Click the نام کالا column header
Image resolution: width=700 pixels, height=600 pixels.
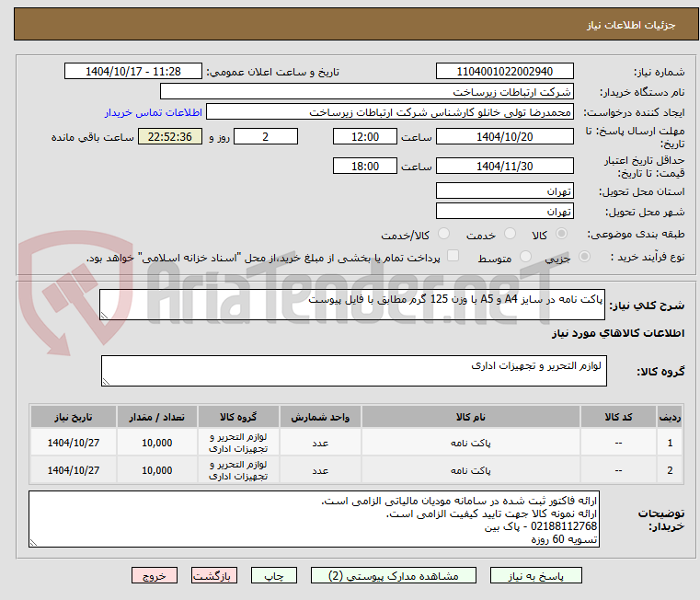[471, 417]
